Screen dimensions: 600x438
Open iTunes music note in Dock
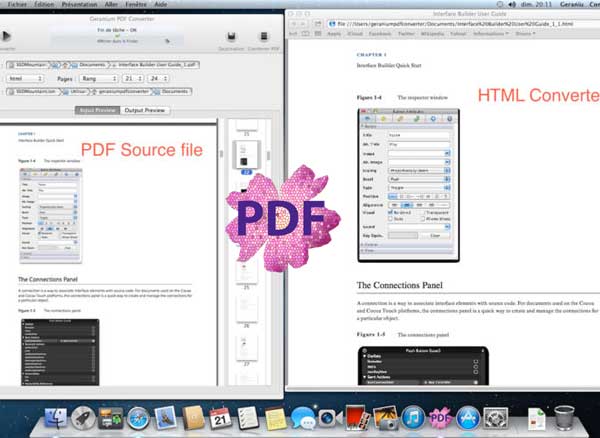coord(413,418)
